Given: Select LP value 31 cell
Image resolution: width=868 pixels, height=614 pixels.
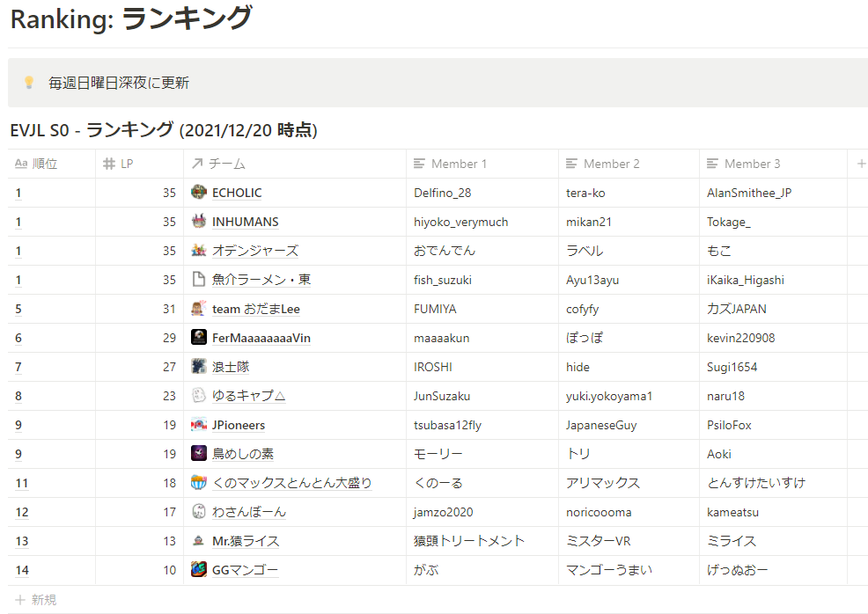Looking at the screenshot, I should click(x=139, y=309).
